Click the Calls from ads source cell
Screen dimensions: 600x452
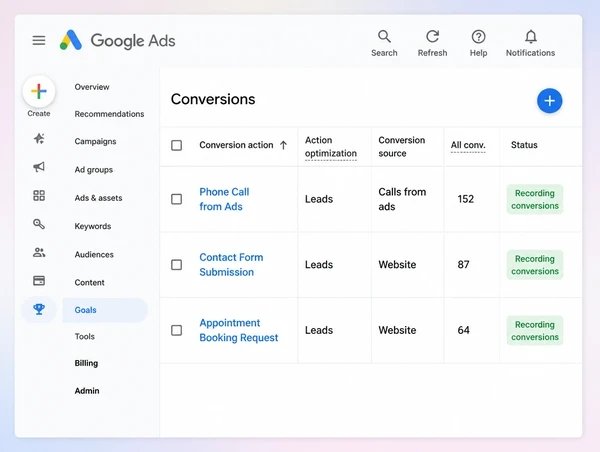[402, 199]
